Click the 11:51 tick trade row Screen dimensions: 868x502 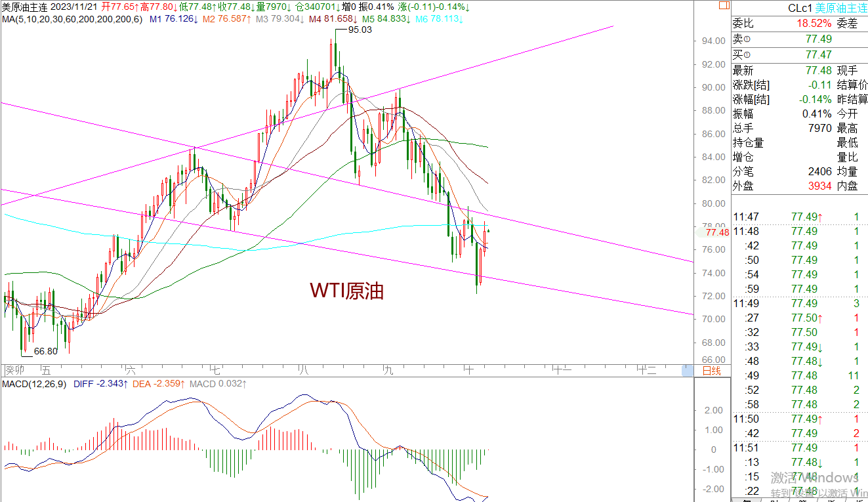tap(800, 448)
